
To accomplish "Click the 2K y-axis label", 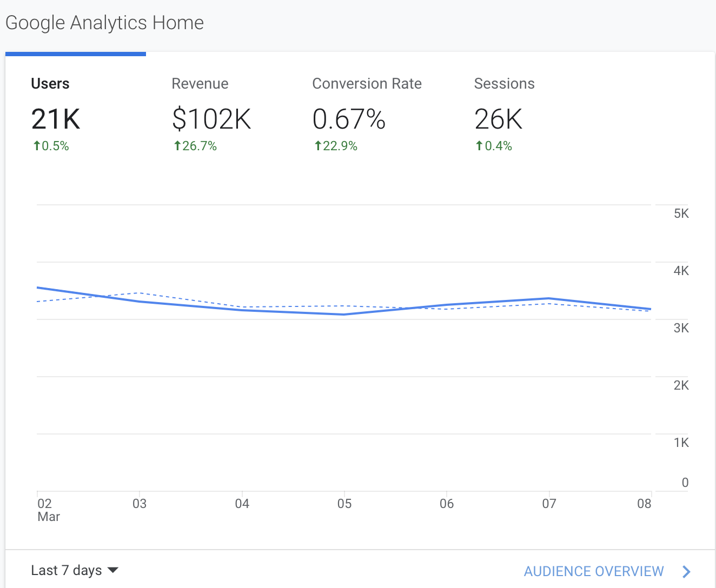I will (681, 385).
